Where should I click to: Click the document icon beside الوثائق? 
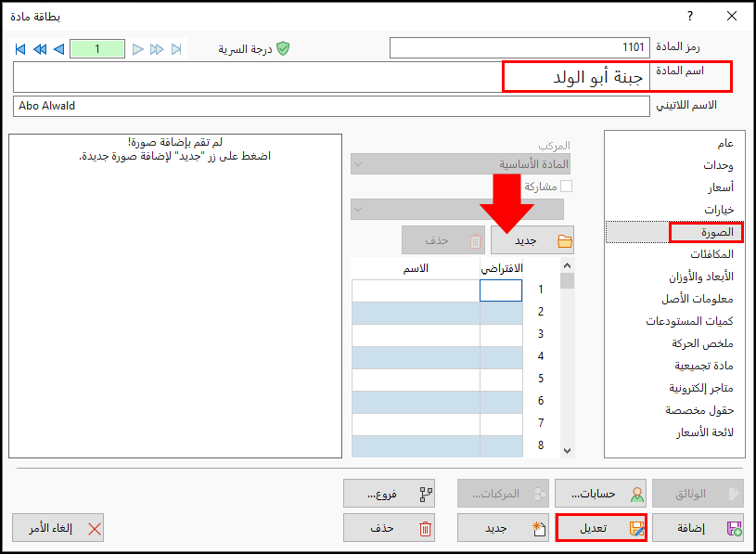click(734, 495)
